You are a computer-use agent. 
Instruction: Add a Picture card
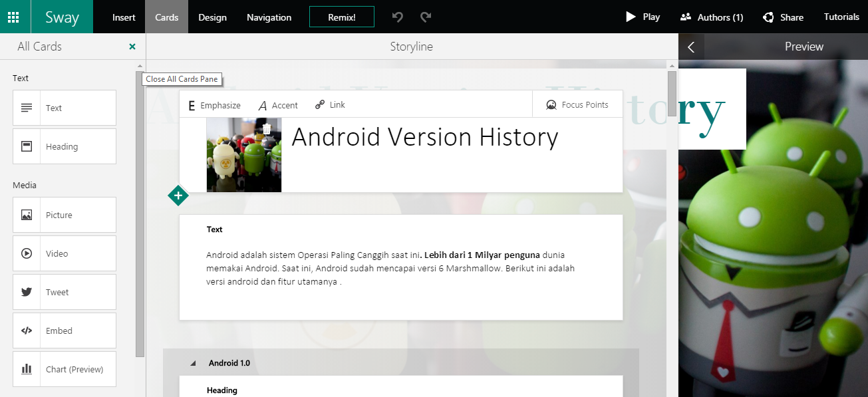[x=65, y=215]
